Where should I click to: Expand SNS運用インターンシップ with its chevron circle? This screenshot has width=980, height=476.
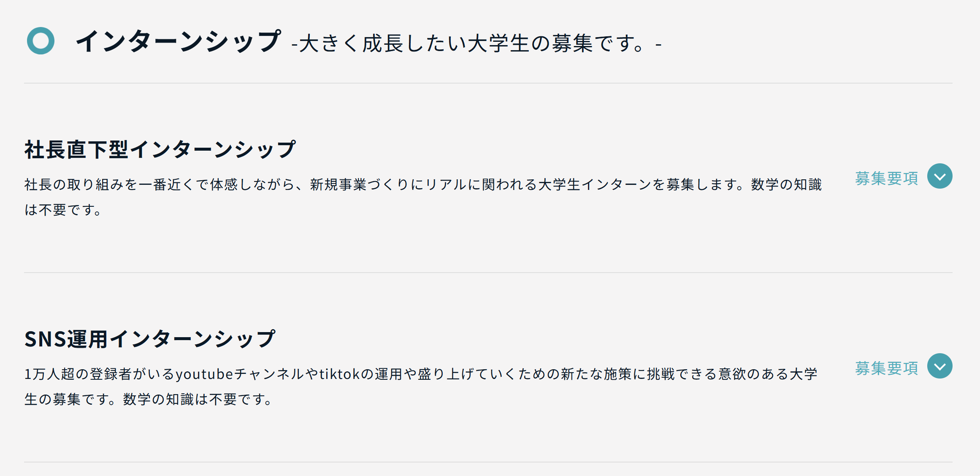(939, 366)
